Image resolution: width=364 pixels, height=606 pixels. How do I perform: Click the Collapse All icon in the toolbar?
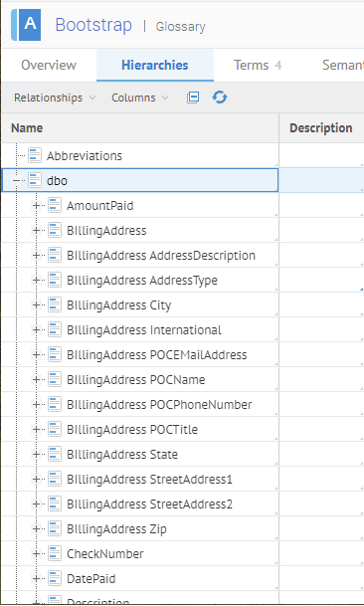click(193, 98)
